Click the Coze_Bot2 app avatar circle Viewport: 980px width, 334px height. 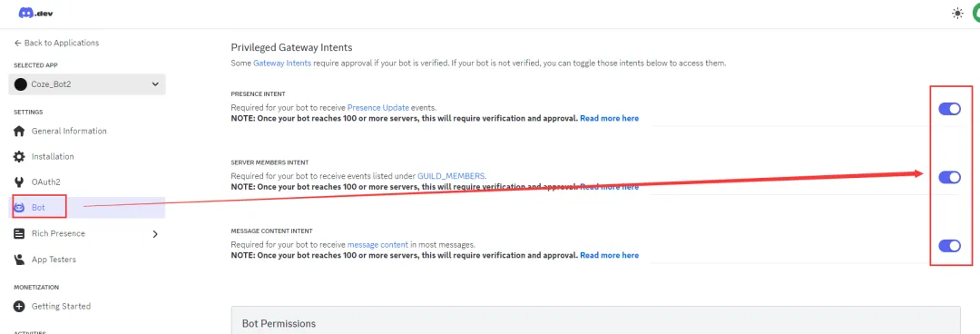coord(21,84)
